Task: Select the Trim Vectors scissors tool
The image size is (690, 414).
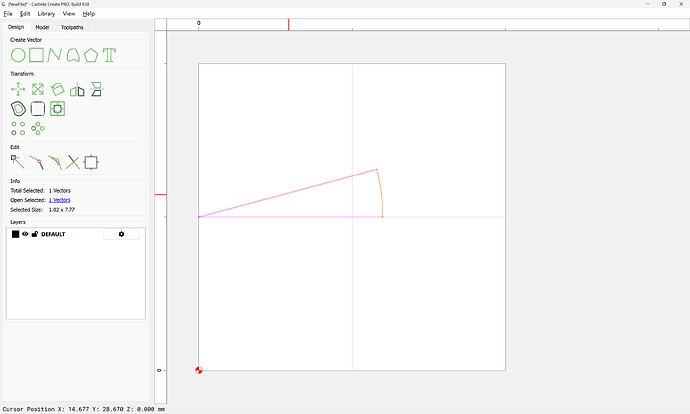Action: tap(73, 161)
